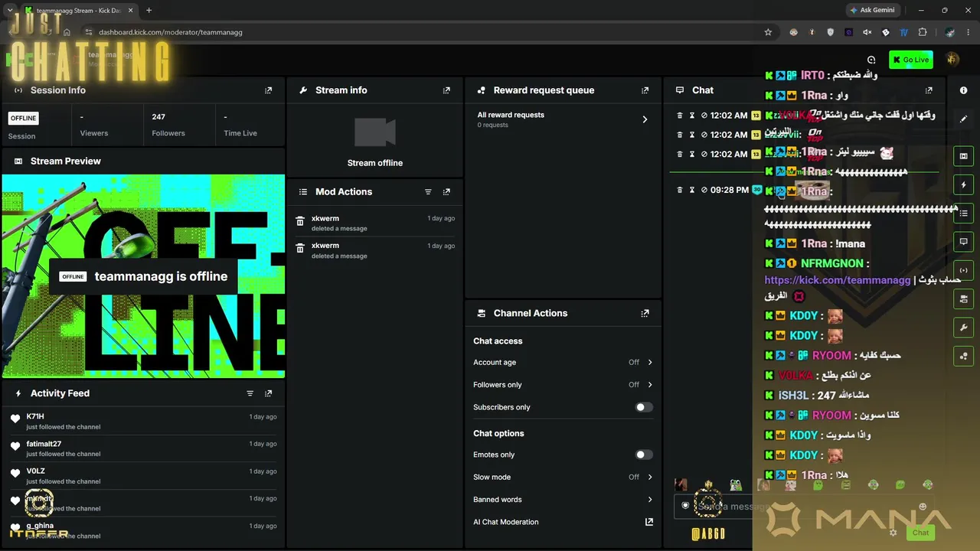The height and width of the screenshot is (551, 980).
Task: Toggle the lightning Activity Feed widget
Action: 963,184
